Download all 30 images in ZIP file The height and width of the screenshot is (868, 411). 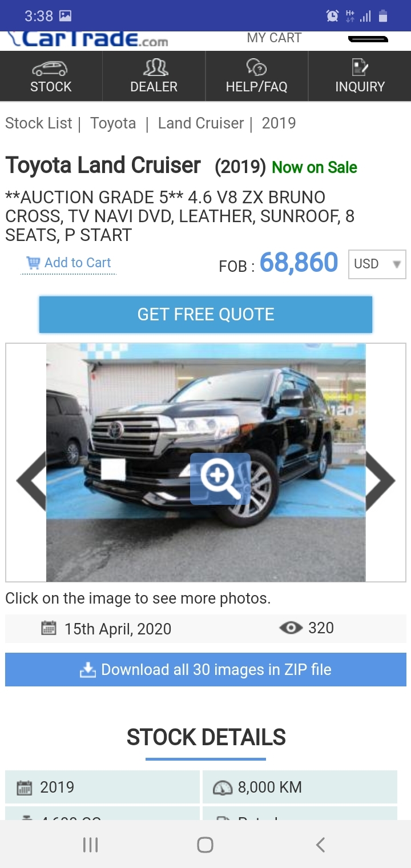pos(205,669)
